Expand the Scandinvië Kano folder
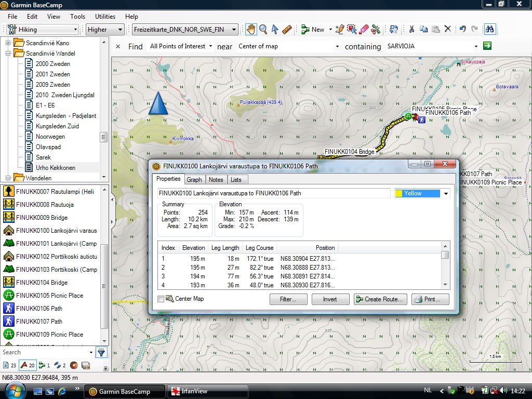532x399 pixels. 8,43
